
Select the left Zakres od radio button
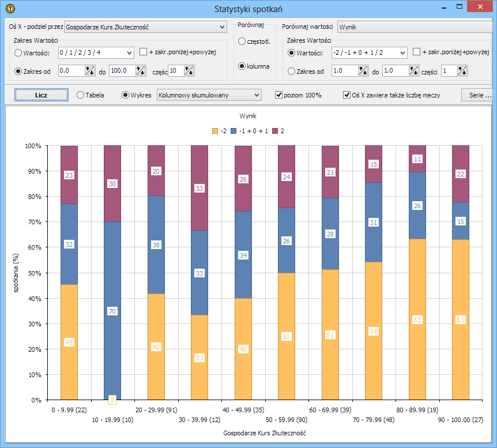click(x=18, y=71)
